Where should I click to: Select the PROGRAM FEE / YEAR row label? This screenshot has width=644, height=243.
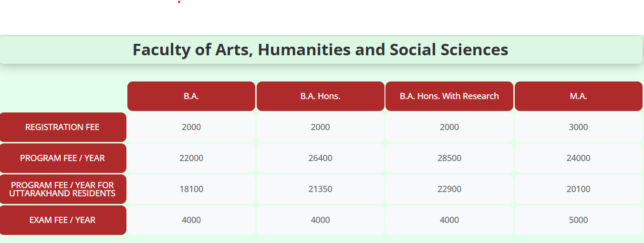[62, 158]
